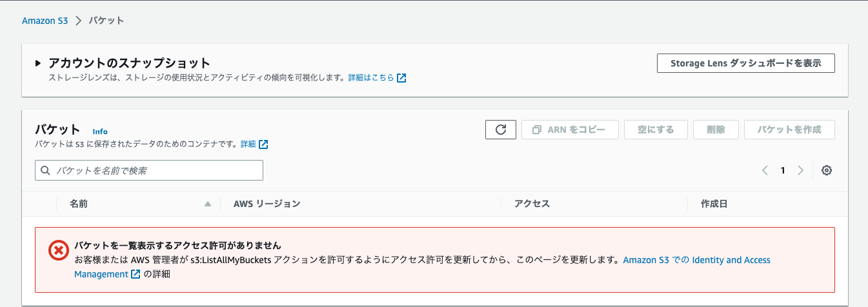Click Storage Lens ダッシュボードを表示 button
This screenshot has height=307, width=868.
[746, 63]
